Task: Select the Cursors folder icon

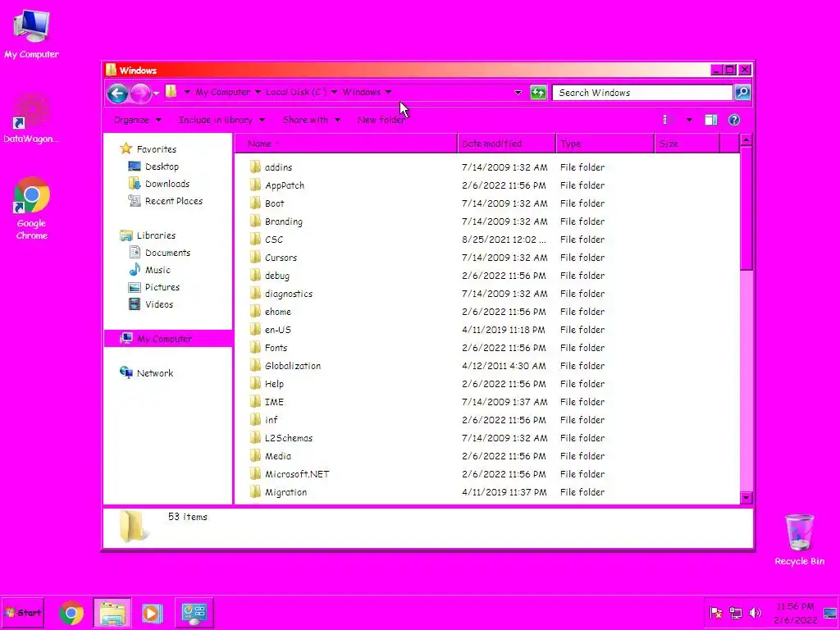Action: click(256, 257)
